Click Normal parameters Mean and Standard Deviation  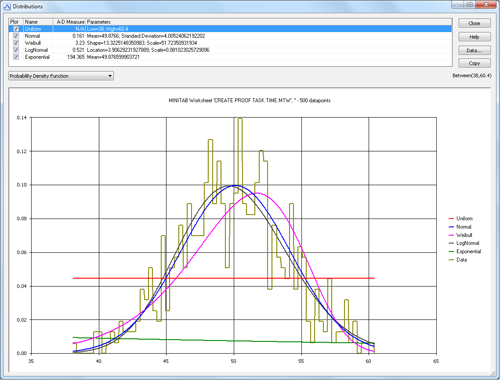pos(146,36)
